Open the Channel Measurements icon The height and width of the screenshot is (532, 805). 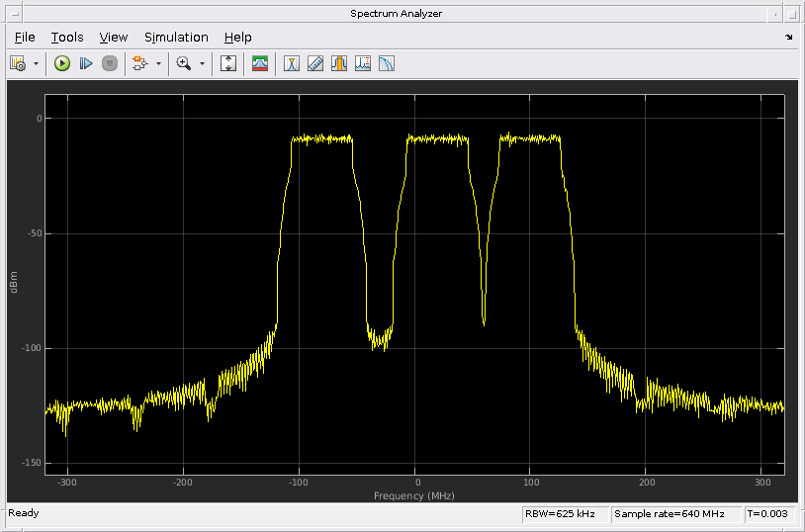pos(339,63)
